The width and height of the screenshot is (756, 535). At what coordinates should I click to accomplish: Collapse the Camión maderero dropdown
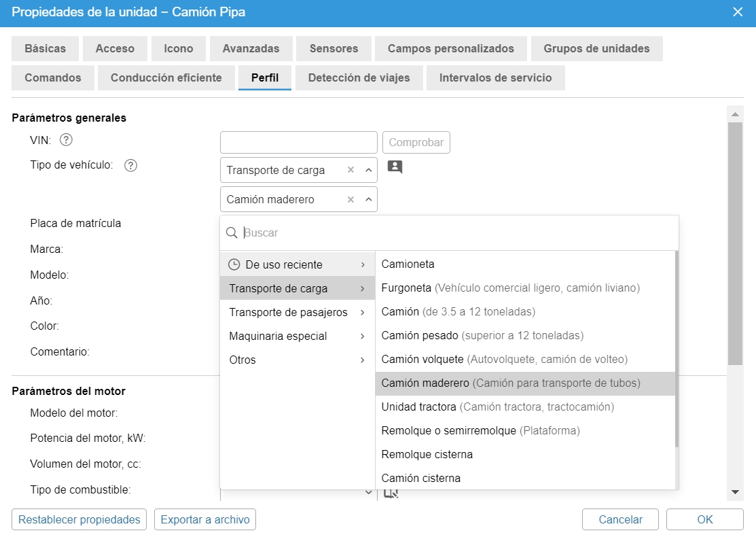[x=368, y=200]
